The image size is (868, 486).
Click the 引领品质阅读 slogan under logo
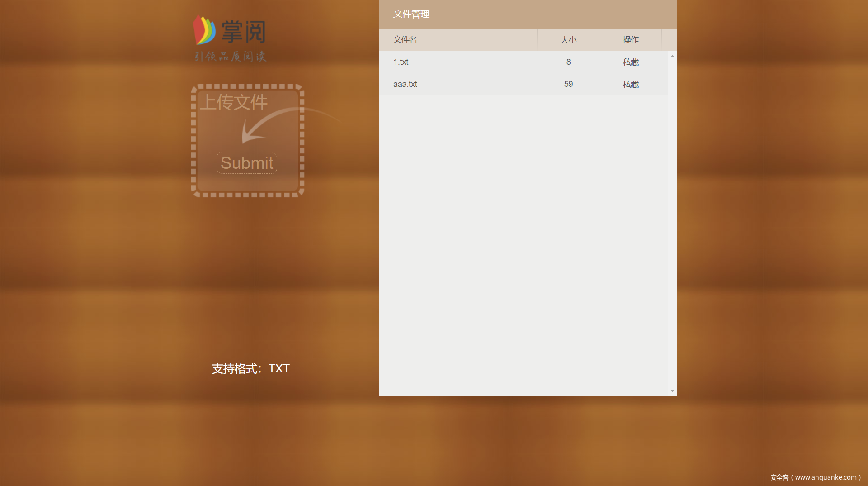[230, 56]
